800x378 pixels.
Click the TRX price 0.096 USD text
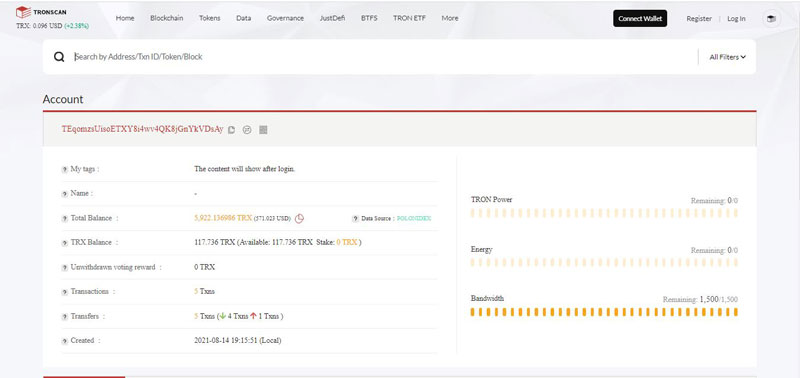tap(39, 26)
